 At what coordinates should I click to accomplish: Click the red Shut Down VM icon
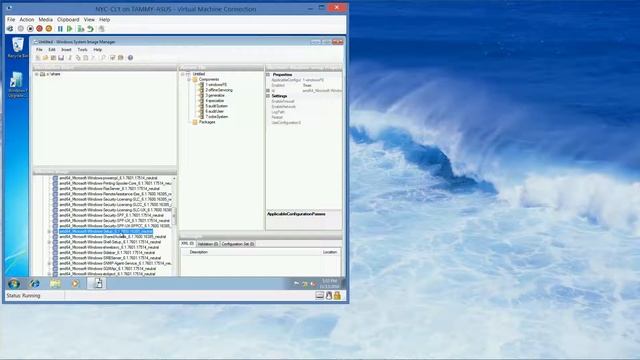coord(39,29)
